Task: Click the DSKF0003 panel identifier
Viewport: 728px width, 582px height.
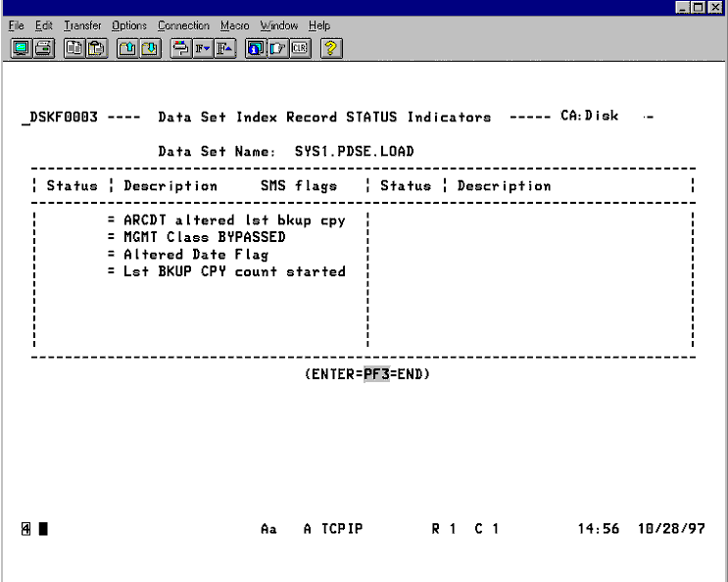Action: [64, 117]
